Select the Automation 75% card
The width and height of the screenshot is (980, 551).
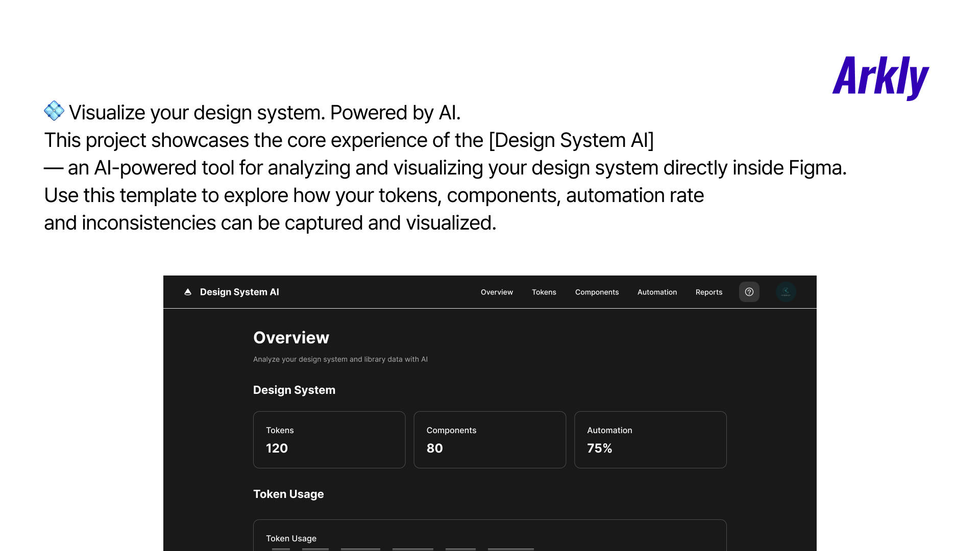click(650, 440)
